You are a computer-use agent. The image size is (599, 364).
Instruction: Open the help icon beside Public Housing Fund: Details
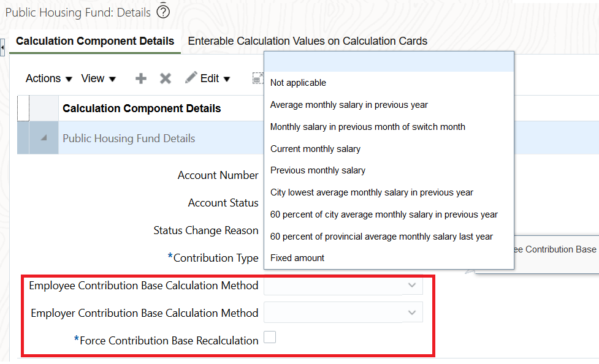163,12
